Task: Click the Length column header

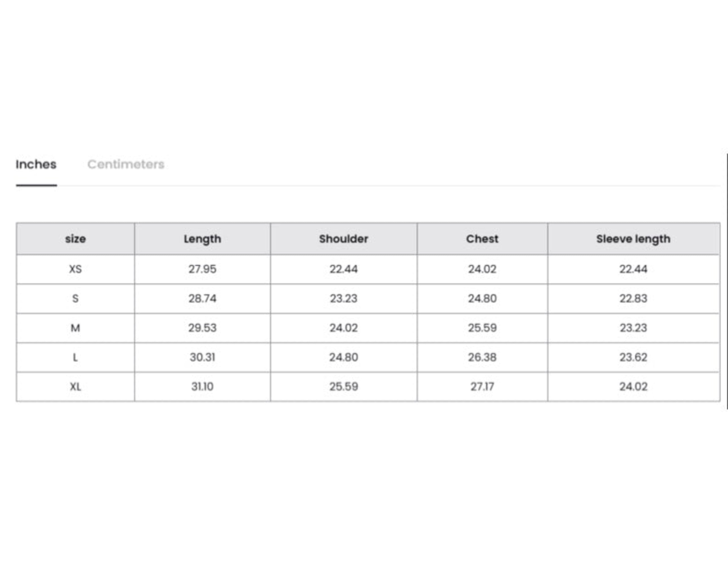Action: tap(202, 239)
